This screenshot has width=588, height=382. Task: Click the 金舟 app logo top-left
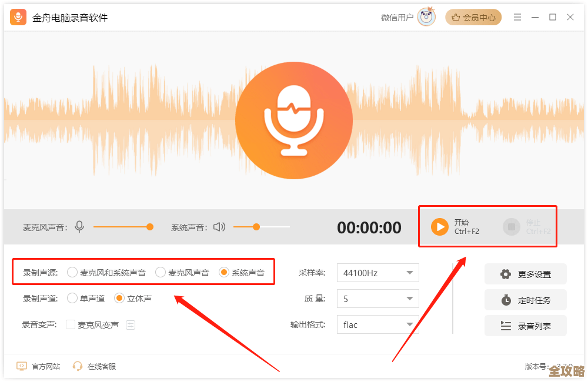(18, 17)
